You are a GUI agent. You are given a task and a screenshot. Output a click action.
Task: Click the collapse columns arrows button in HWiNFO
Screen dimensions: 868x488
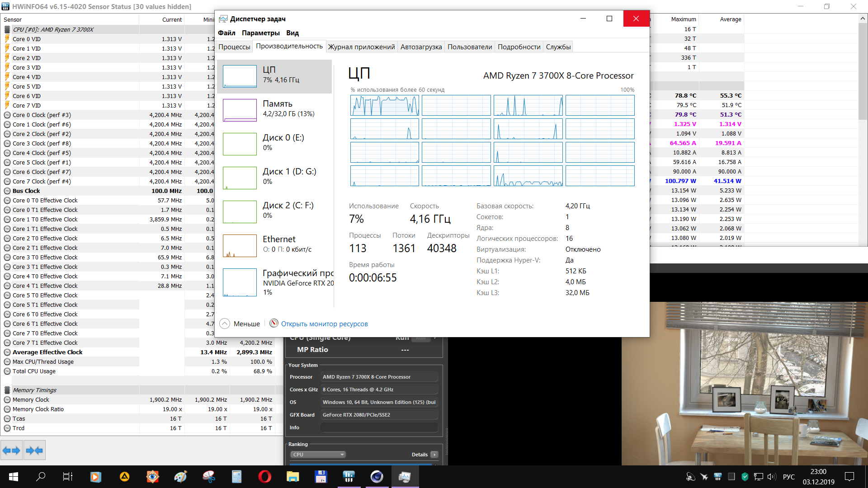coord(34,450)
